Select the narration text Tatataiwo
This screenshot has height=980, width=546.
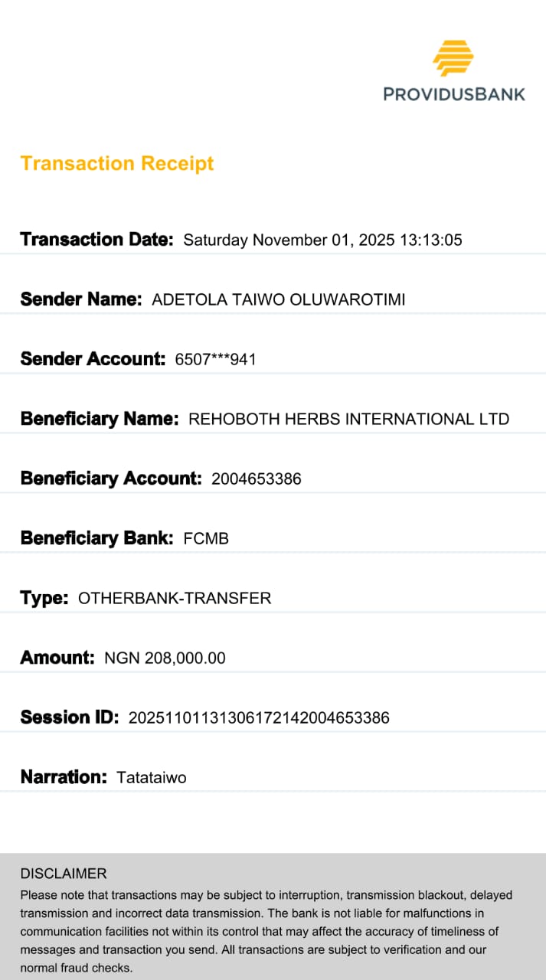152,778
